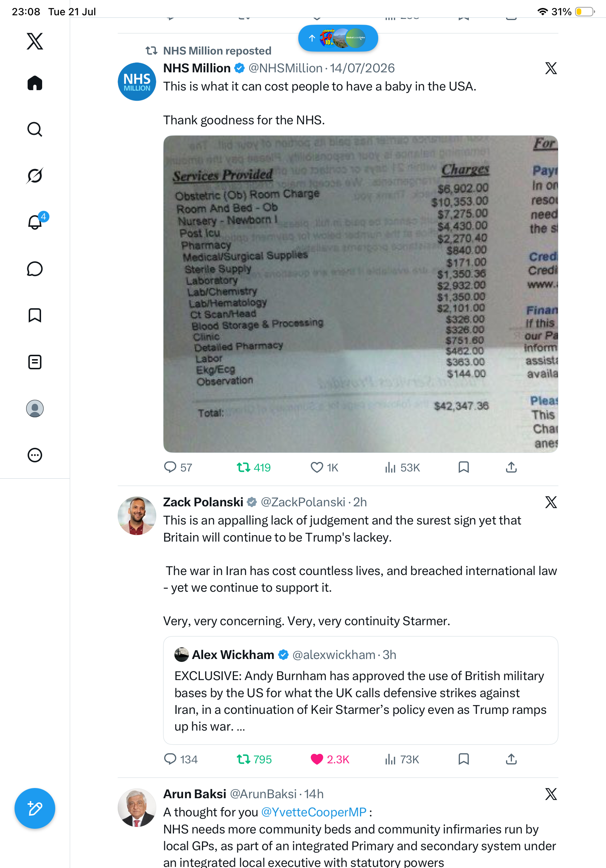606x868 pixels.
Task: Jump to new posts via blue pill
Action: 338,38
